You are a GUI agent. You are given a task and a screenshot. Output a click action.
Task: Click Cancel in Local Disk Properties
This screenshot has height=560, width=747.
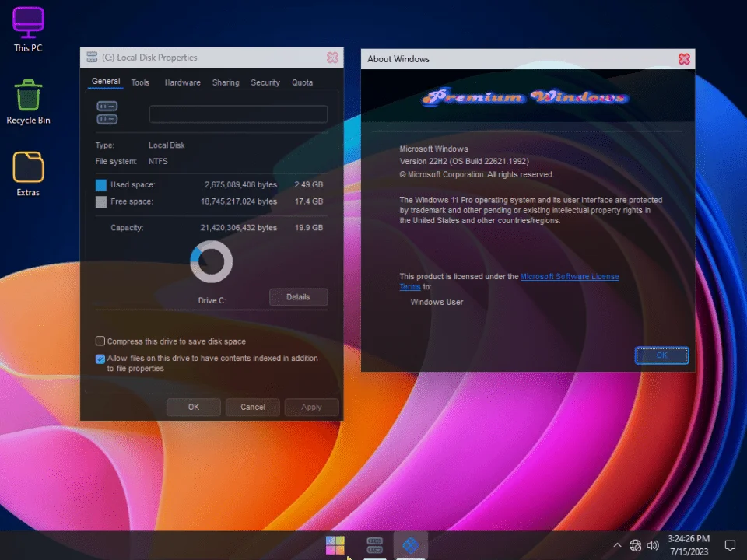[x=252, y=407]
